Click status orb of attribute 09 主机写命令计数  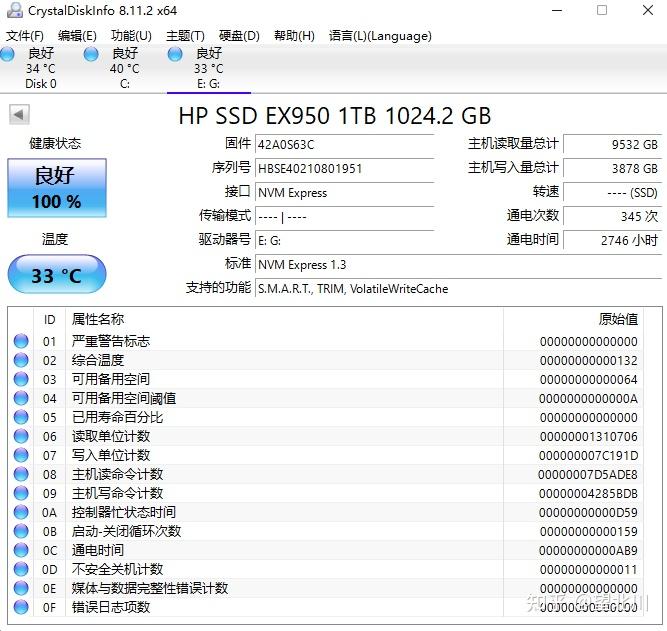tap(21, 493)
